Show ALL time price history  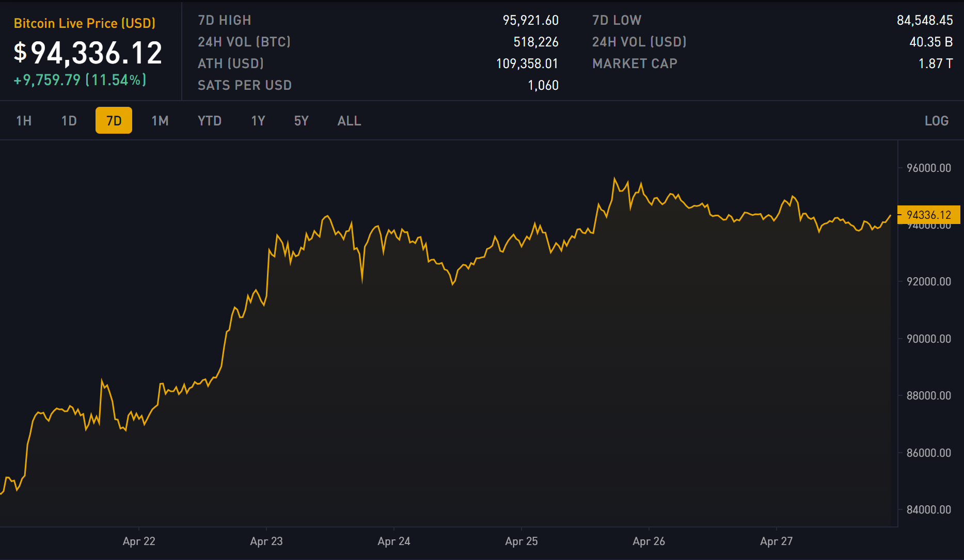[x=349, y=121]
